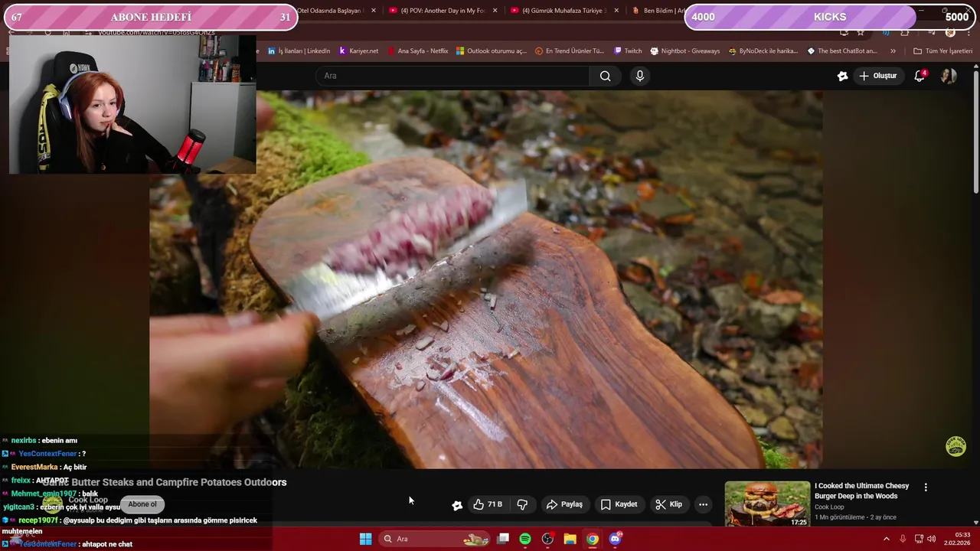The height and width of the screenshot is (551, 980).
Task: Open OBS Studio from the taskbar
Action: (547, 539)
